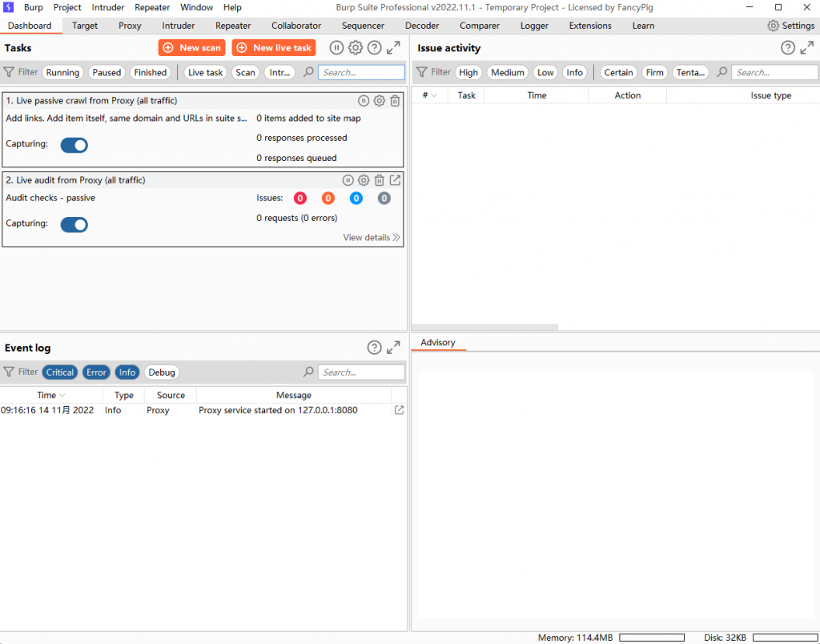
Task: Open the Burp menu
Action: [x=34, y=7]
